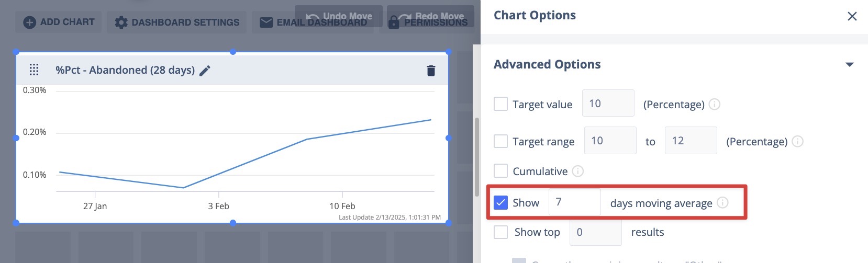
Task: Open Email Dashboard
Action: tap(313, 22)
